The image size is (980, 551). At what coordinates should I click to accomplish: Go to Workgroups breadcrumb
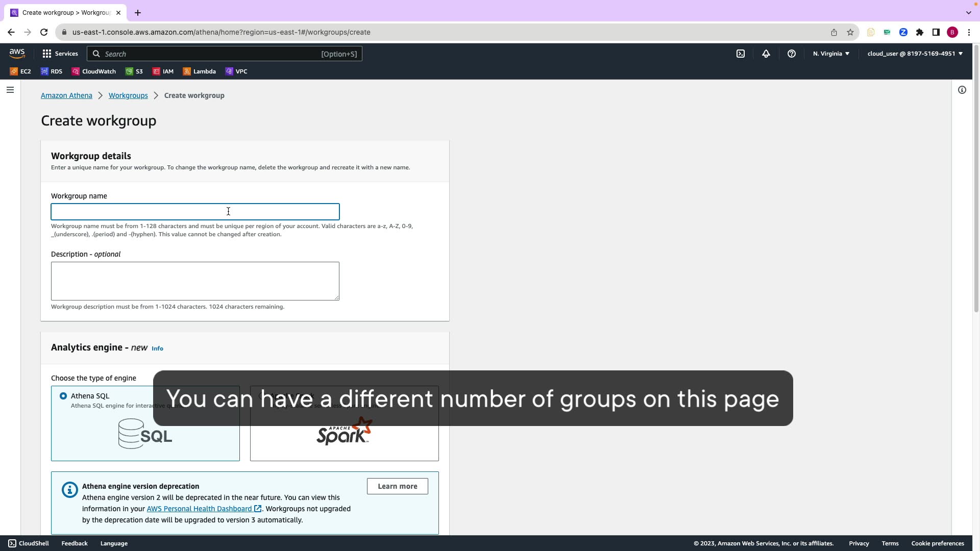point(128,95)
